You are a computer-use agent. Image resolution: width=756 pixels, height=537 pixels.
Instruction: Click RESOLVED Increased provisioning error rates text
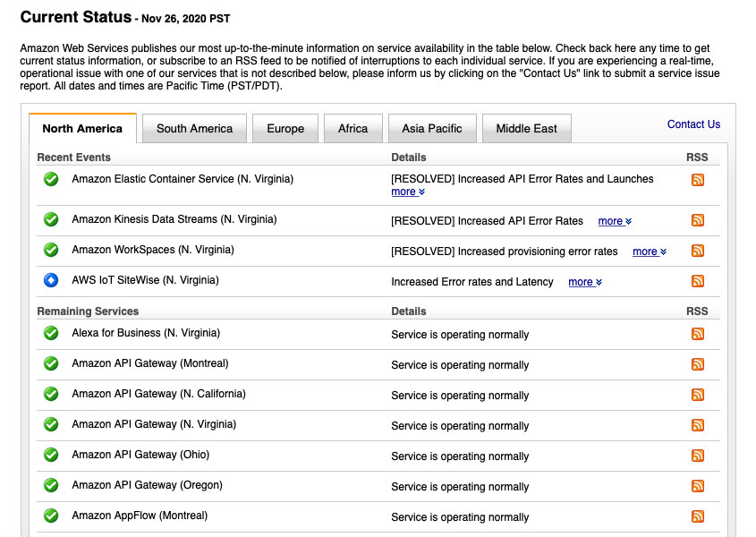[505, 251]
